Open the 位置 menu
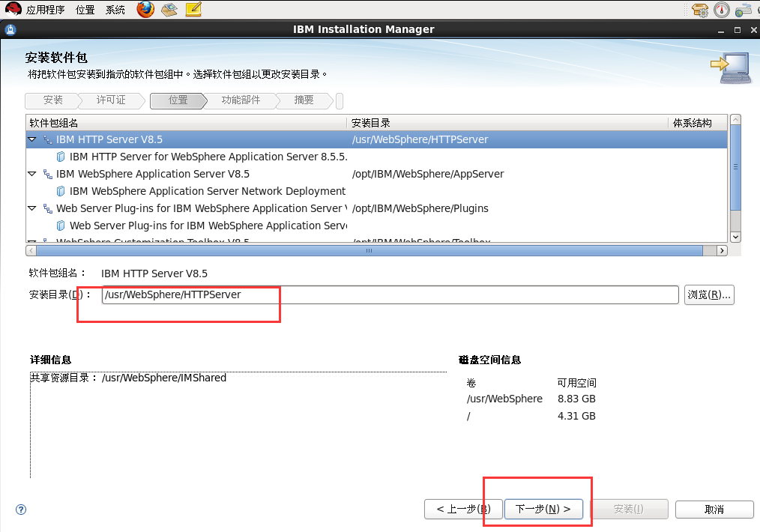Screen dimensions: 760x532 coord(85,10)
